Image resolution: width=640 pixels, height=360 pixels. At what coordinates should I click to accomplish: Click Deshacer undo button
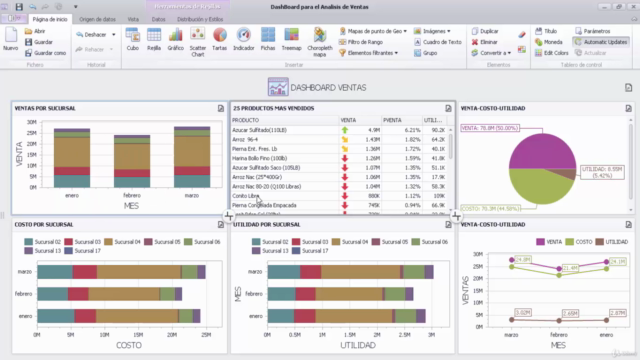[x=91, y=35]
